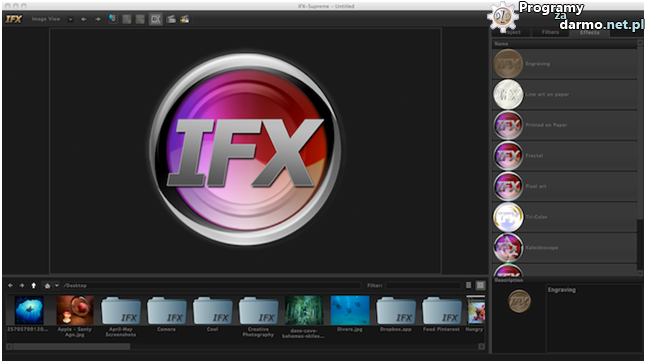Open the Image View dropdown
This screenshot has height=363, width=646.
(x=70, y=19)
